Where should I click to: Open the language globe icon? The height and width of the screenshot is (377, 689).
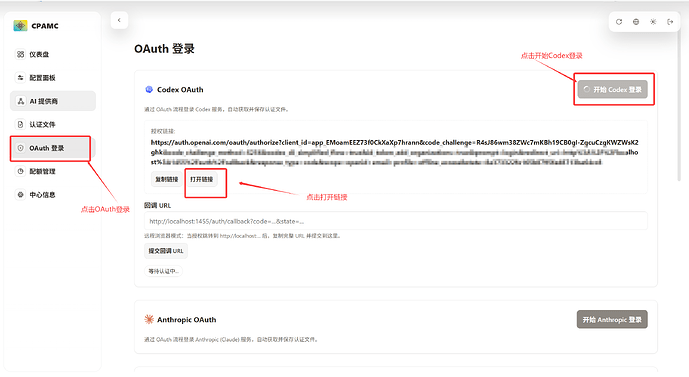pyautogui.click(x=636, y=22)
